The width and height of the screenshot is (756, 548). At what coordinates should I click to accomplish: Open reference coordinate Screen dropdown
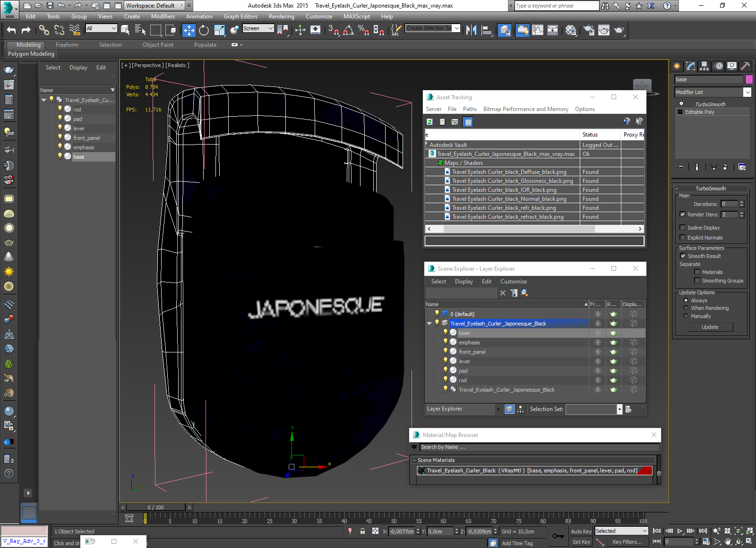(x=271, y=28)
